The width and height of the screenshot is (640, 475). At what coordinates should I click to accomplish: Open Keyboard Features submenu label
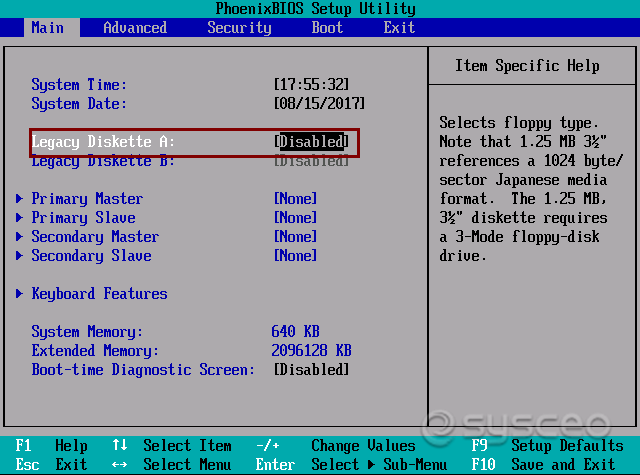point(100,294)
